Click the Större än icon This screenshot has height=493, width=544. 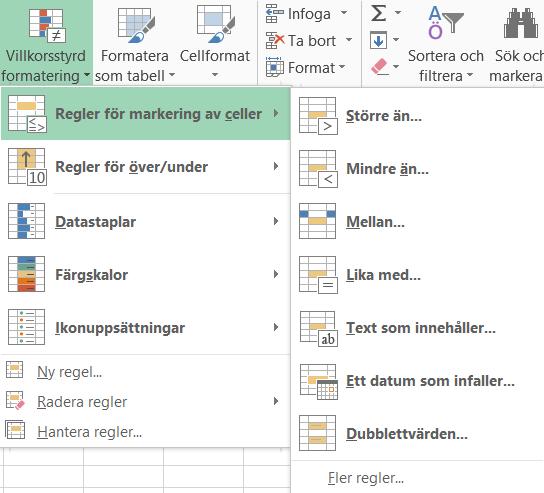[318, 116]
